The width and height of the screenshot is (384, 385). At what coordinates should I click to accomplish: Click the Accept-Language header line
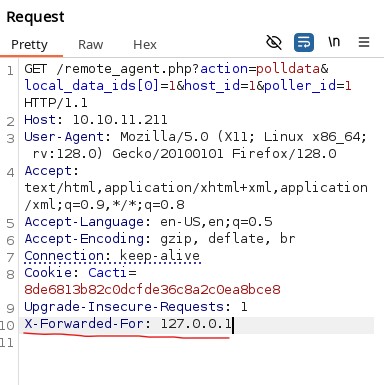tap(148, 222)
